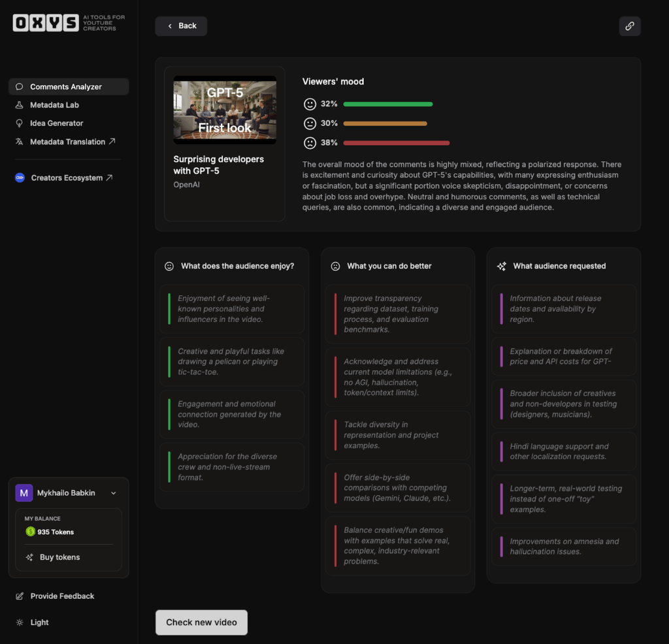Click the user avatar M icon
Screen dimensions: 669x644
(24, 493)
